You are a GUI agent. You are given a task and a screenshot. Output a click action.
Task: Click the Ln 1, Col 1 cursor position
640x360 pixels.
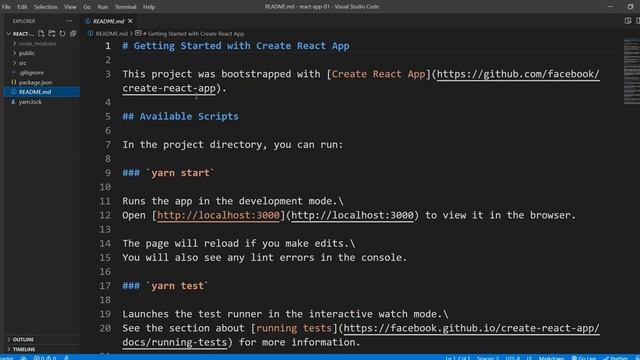coord(458,358)
